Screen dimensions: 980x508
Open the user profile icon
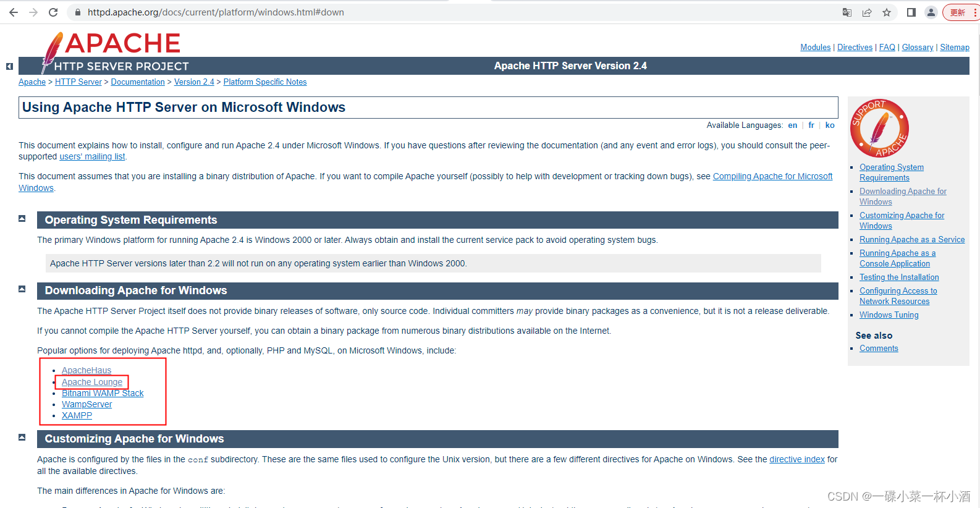931,12
